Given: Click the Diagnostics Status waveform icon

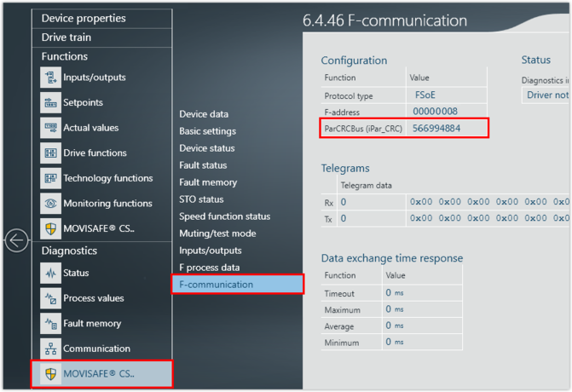Looking at the screenshot, I should point(50,274).
